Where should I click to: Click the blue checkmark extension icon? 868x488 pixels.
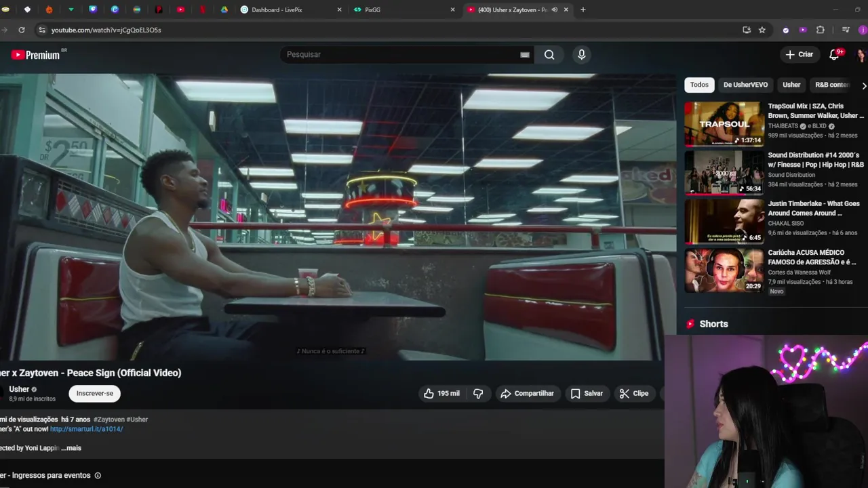786,30
